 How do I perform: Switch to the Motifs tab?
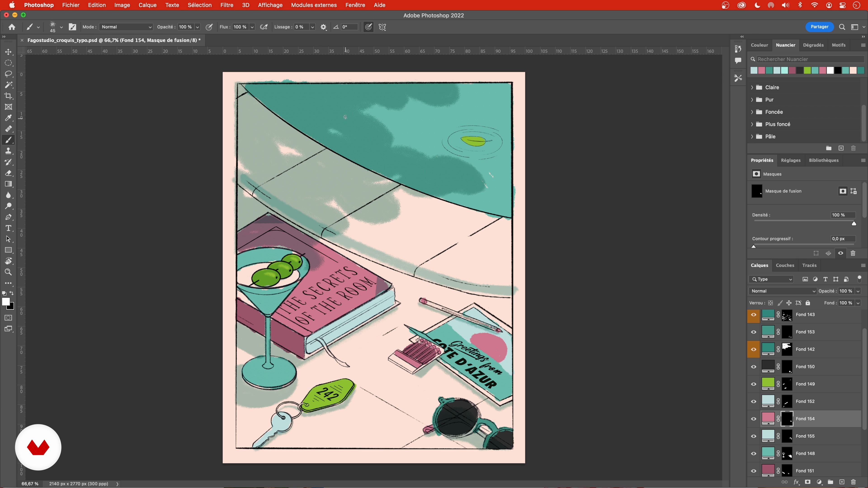838,45
